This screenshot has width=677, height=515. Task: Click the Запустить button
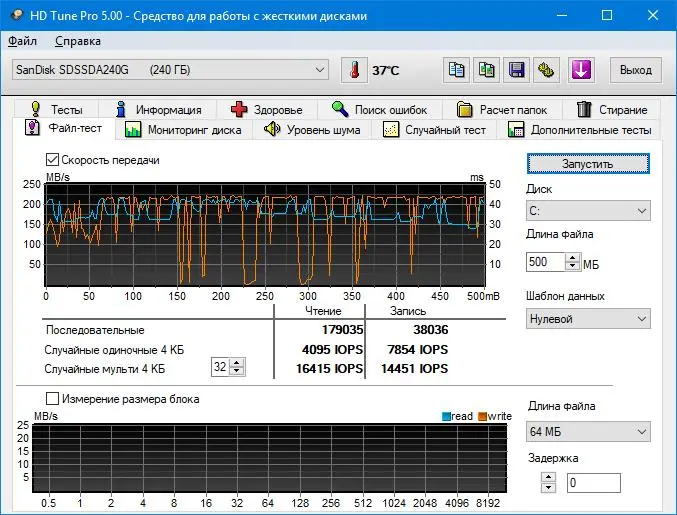coord(588,164)
